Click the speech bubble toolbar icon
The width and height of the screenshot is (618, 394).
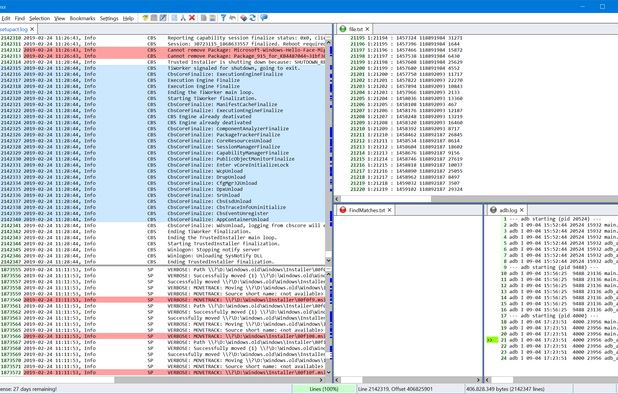tap(264, 18)
